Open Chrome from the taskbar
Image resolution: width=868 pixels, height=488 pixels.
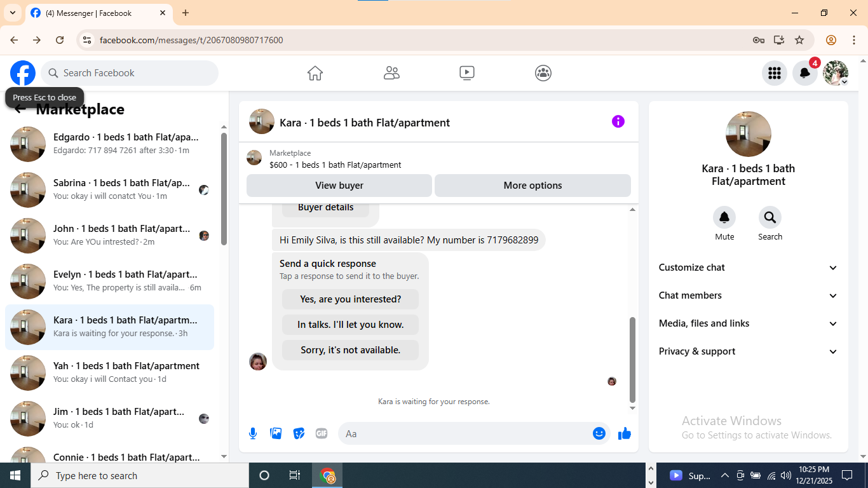click(x=328, y=475)
